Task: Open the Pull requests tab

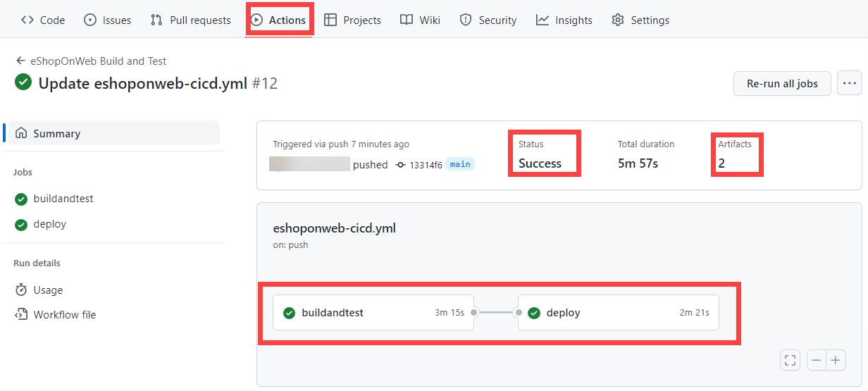Action: (190, 20)
